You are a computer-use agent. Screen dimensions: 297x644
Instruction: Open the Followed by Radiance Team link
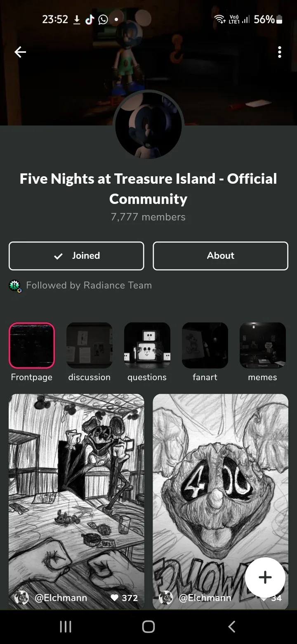tap(89, 285)
